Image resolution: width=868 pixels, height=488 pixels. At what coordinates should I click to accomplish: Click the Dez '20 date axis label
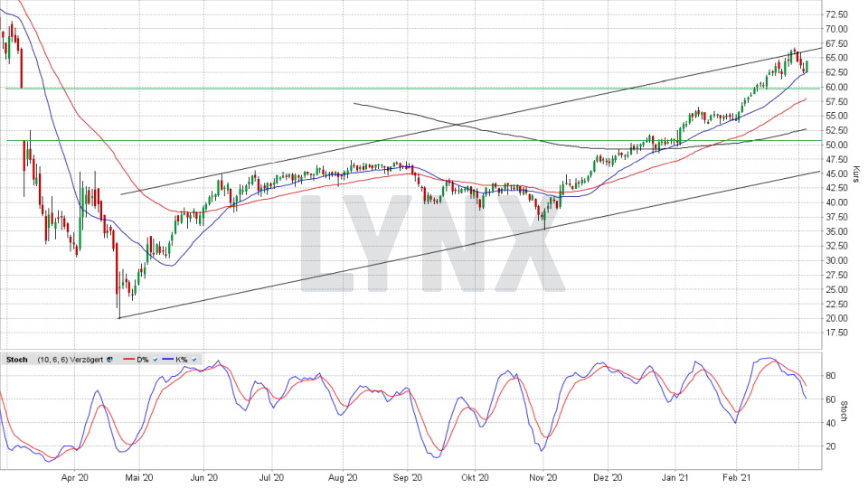pyautogui.click(x=608, y=477)
